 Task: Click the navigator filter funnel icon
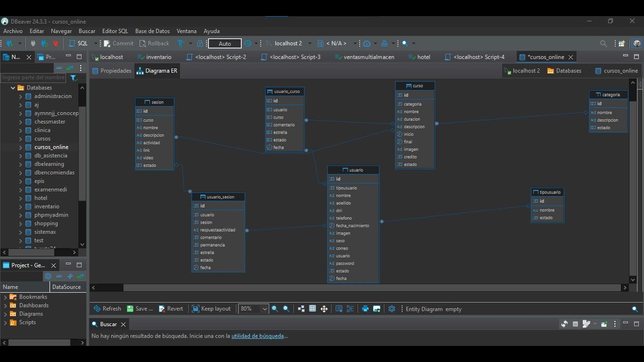(x=73, y=78)
